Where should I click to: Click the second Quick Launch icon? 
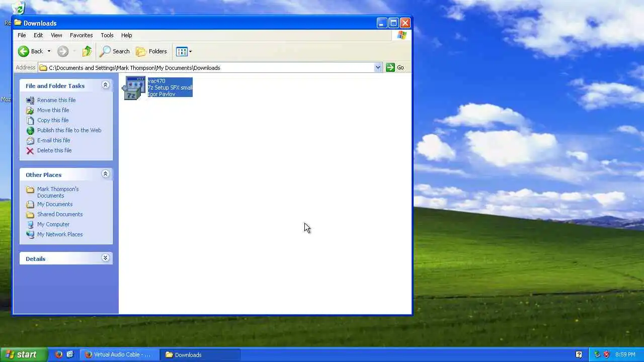pyautogui.click(x=70, y=354)
